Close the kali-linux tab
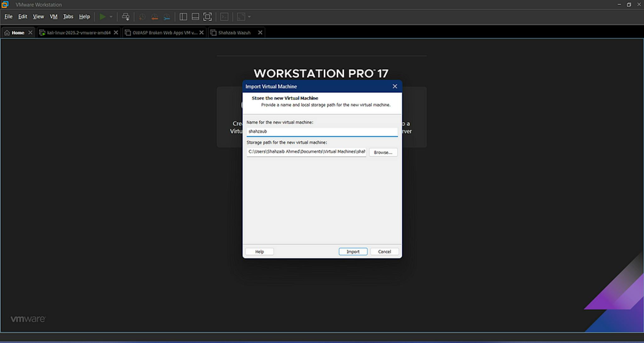Viewport: 644px width, 343px height. tap(116, 33)
